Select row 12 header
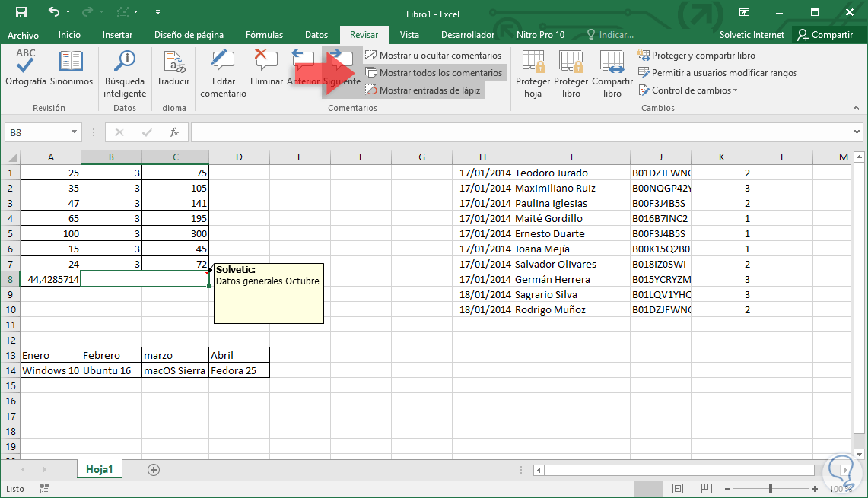Viewport: 868px width, 498px height. click(11, 340)
